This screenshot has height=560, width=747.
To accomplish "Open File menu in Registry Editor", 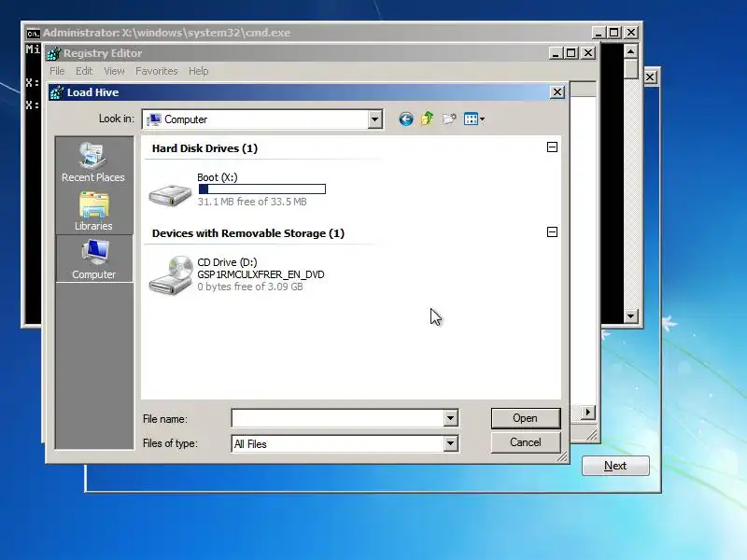I will tap(57, 71).
